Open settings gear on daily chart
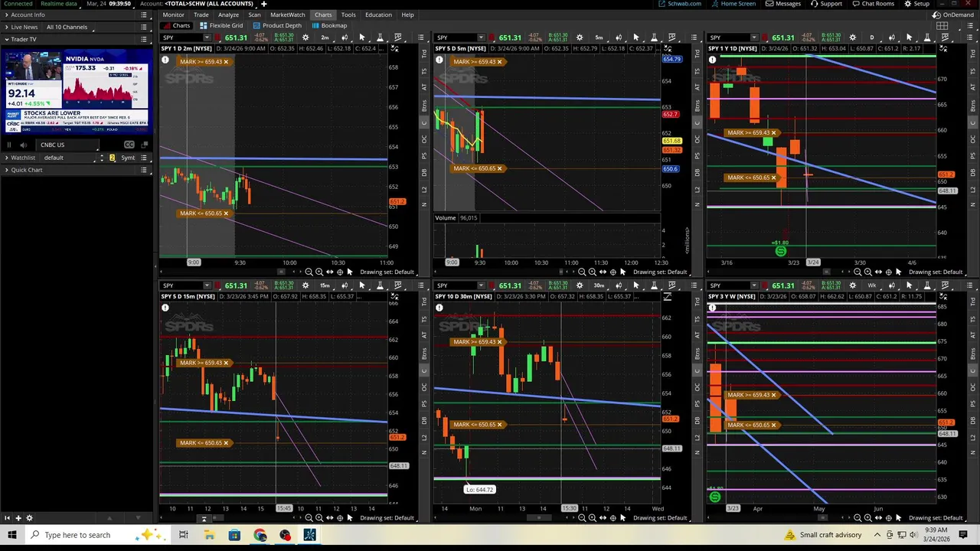Screen dimensions: 980x551 click(x=852, y=37)
